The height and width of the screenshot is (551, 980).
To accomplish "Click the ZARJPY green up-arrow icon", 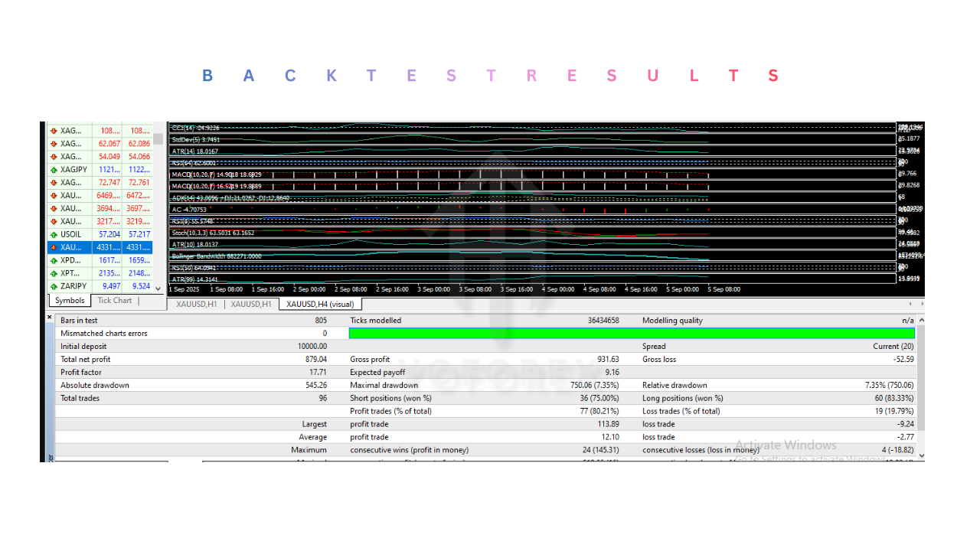I will [x=54, y=286].
